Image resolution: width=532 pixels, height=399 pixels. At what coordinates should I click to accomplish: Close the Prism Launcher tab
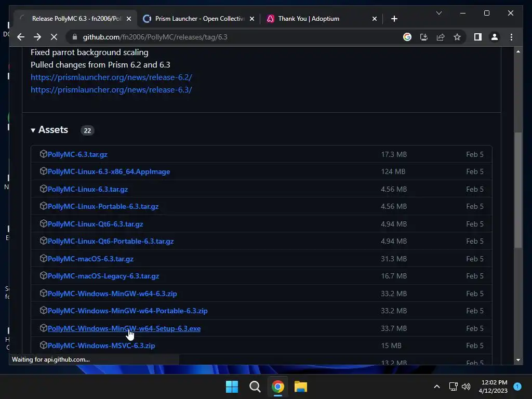click(x=252, y=19)
